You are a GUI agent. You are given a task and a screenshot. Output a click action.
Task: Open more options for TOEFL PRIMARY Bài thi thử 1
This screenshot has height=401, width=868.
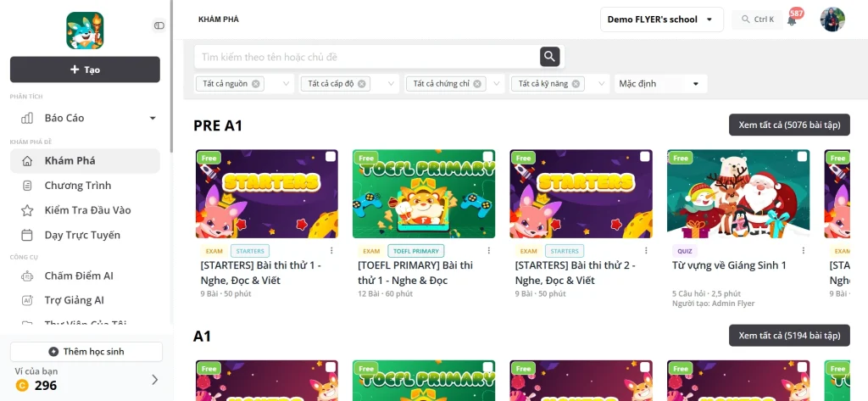[x=489, y=250]
